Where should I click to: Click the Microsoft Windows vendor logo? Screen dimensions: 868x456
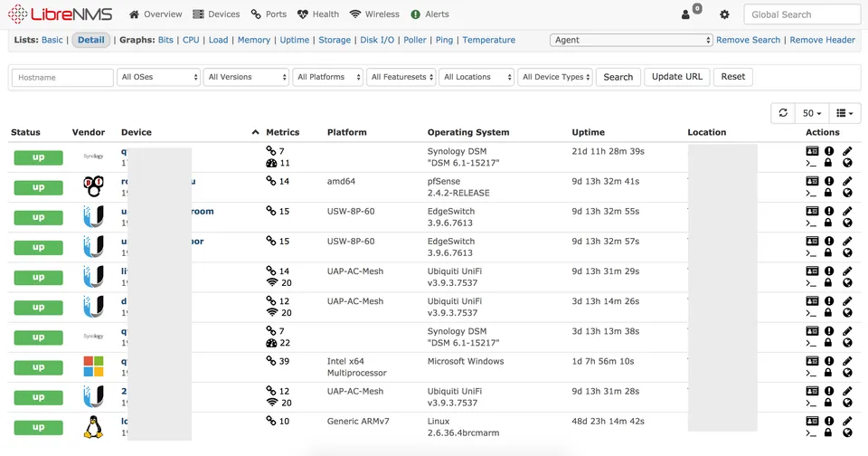[x=93, y=366]
